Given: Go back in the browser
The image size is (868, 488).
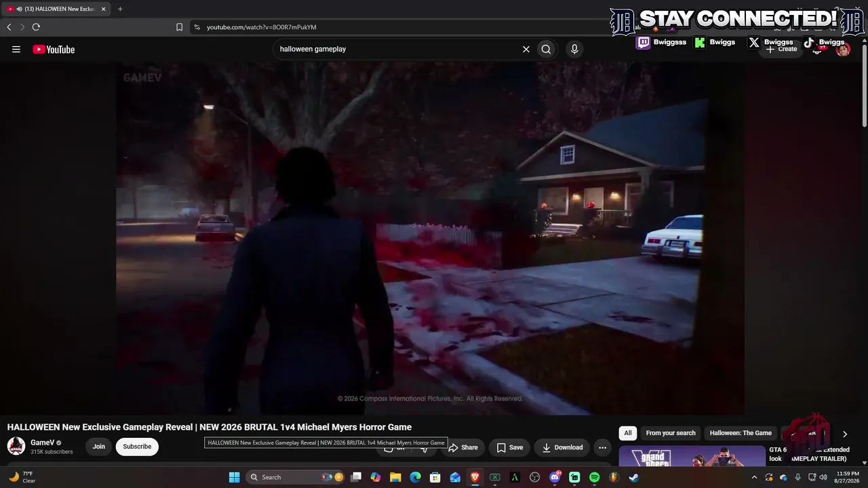Looking at the screenshot, I should (x=9, y=27).
